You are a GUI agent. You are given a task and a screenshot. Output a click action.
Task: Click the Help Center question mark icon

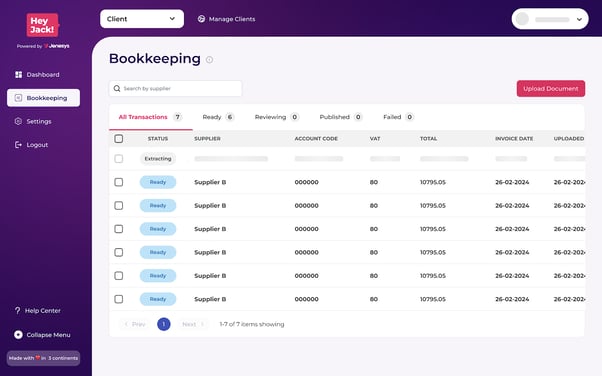point(17,310)
